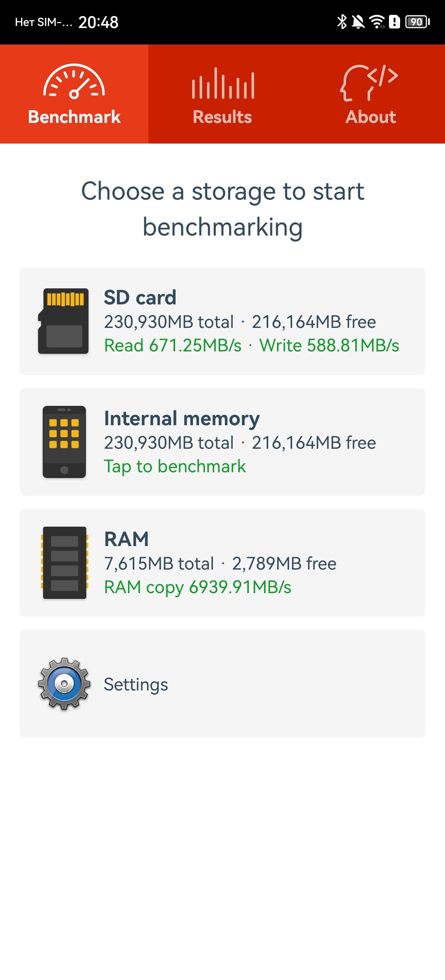Tap the Bluetooth status bar icon
The image size is (445, 980).
(342, 22)
